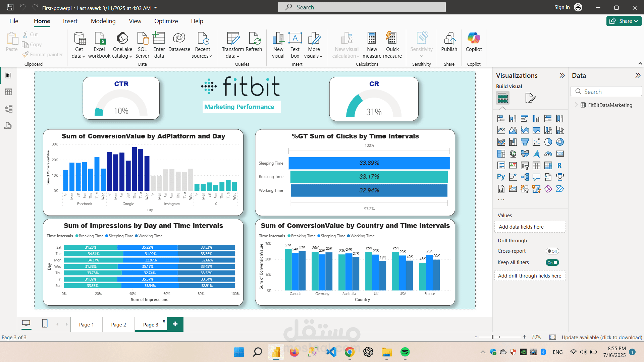Open Model view in left sidebar

point(8,109)
